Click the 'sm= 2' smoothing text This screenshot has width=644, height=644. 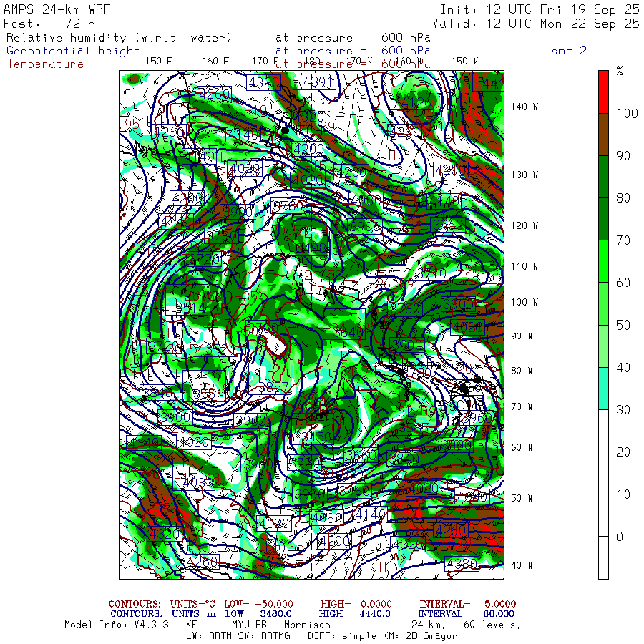(569, 51)
